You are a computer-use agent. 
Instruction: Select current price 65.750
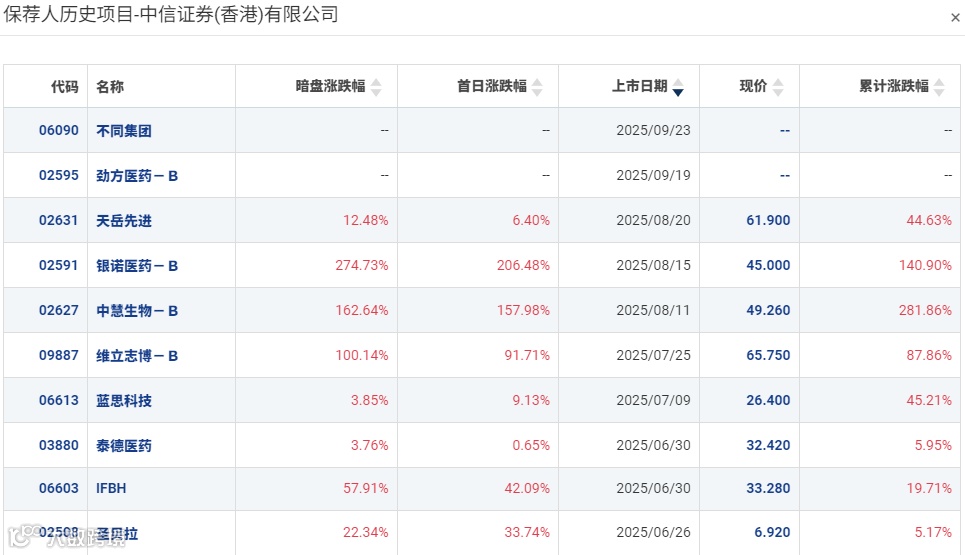coord(768,355)
